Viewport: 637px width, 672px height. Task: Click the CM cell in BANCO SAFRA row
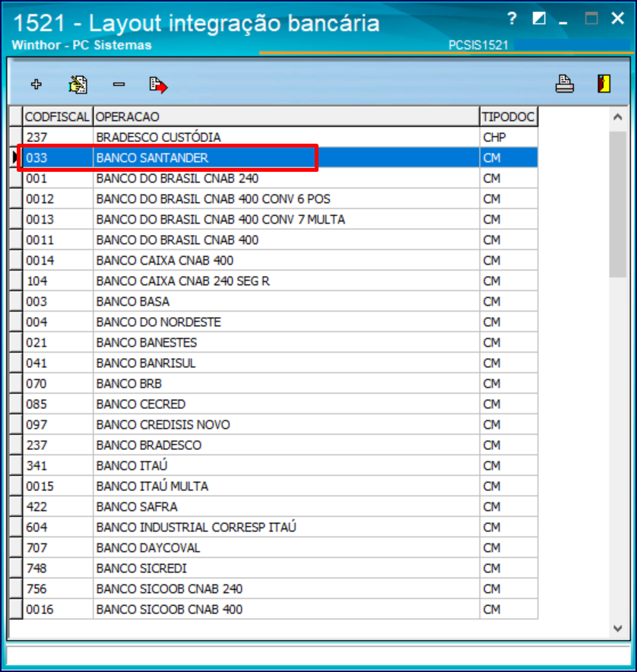tap(509, 507)
